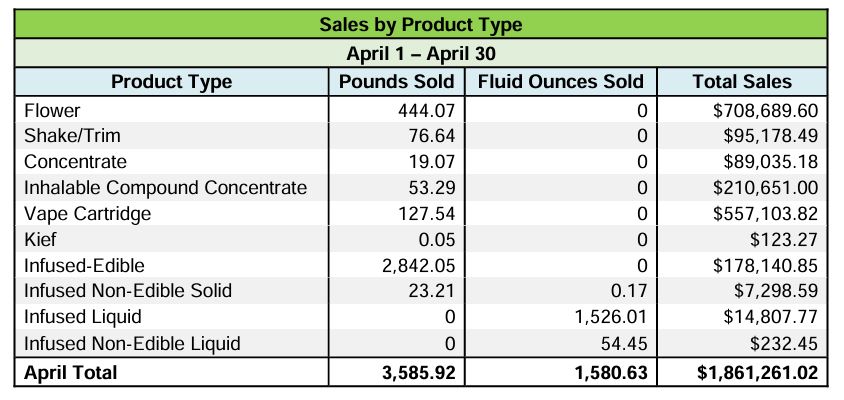844x400 pixels.
Task: Select the Kief total sales $123.27 cell
Action: [x=783, y=240]
